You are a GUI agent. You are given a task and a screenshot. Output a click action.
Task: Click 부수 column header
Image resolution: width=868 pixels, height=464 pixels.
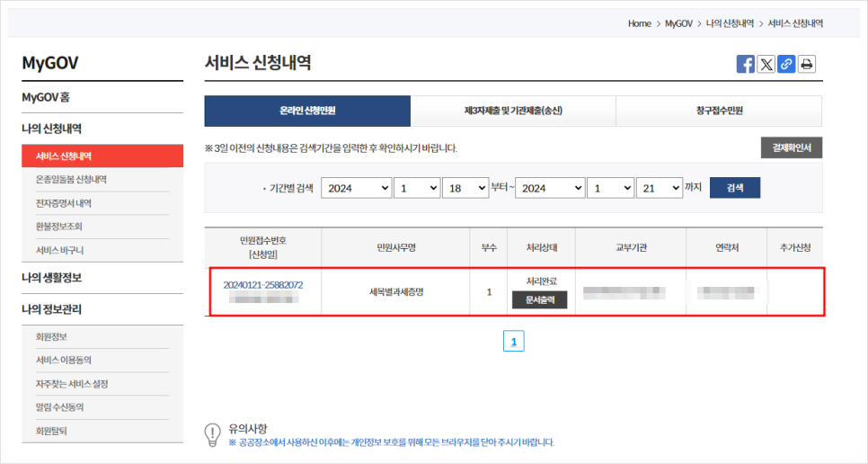coord(489,247)
